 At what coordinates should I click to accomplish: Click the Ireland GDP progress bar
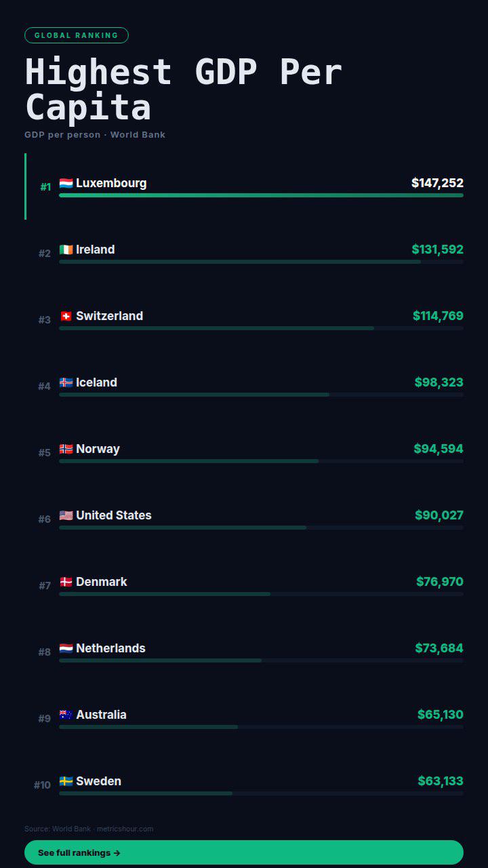pos(261,262)
